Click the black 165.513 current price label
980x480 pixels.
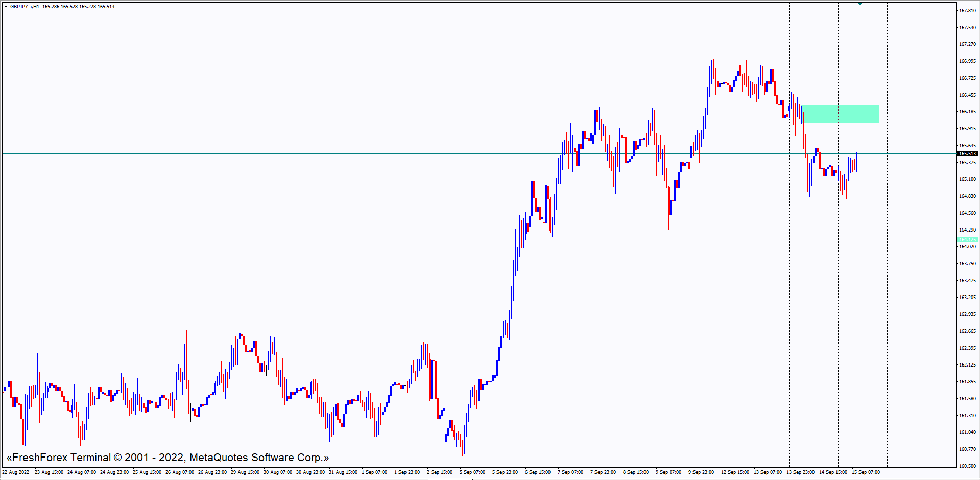click(967, 153)
